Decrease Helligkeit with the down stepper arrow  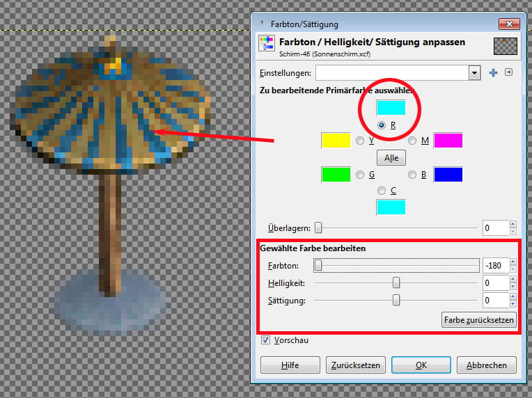513,287
